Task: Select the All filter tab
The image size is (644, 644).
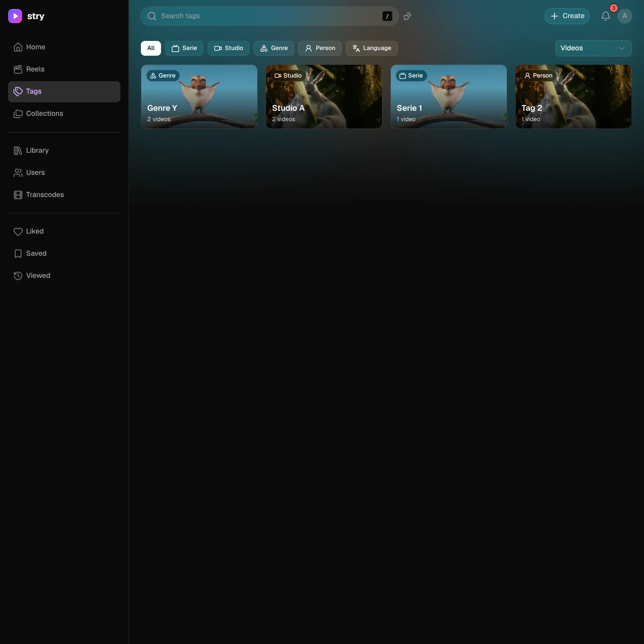Action: (x=151, y=48)
